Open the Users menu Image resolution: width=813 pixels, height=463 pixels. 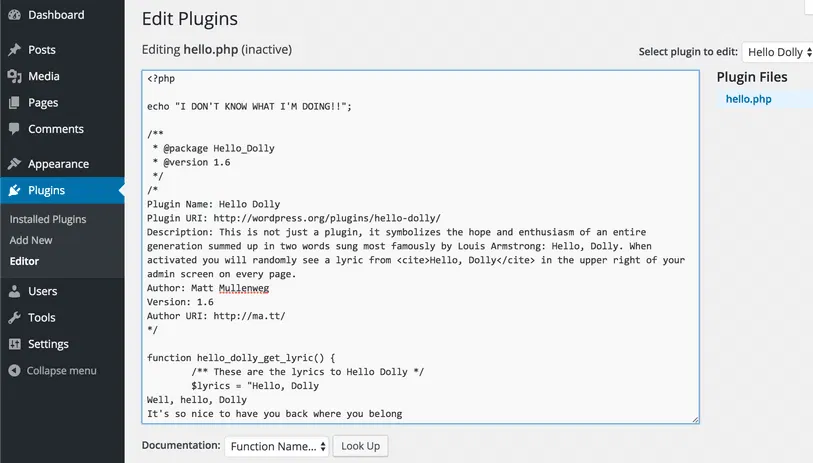point(43,291)
